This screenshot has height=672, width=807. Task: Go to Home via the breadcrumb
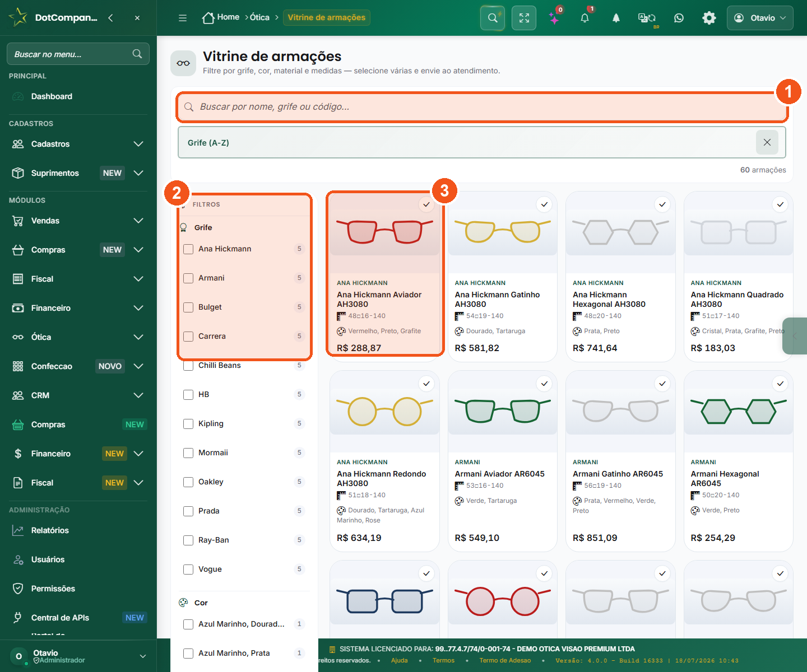pos(220,17)
